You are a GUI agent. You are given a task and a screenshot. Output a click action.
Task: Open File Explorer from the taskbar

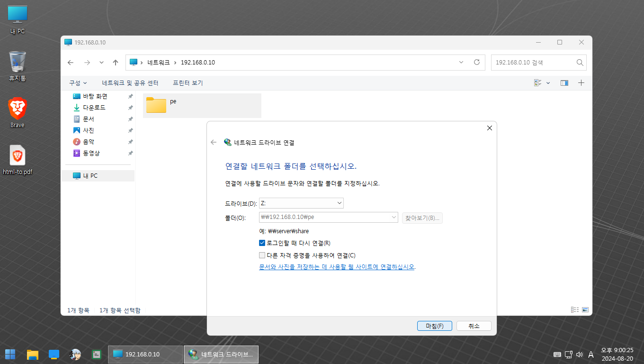(32, 354)
